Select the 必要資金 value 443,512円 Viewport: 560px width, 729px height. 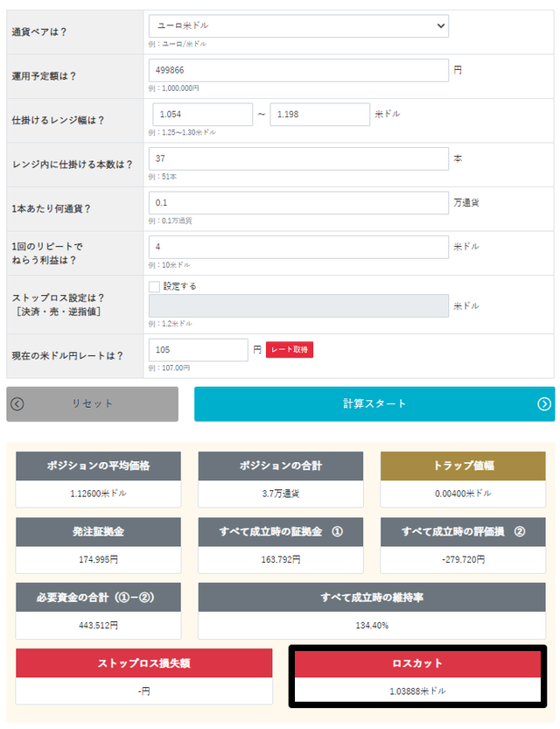[x=98, y=626]
